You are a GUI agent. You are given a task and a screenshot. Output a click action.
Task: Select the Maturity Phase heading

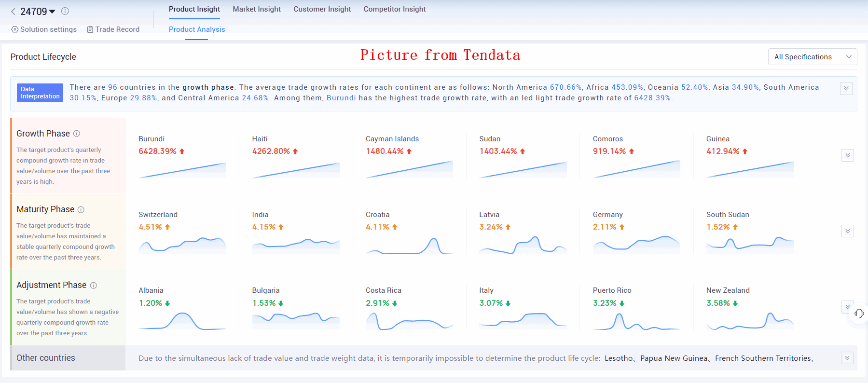click(x=45, y=209)
